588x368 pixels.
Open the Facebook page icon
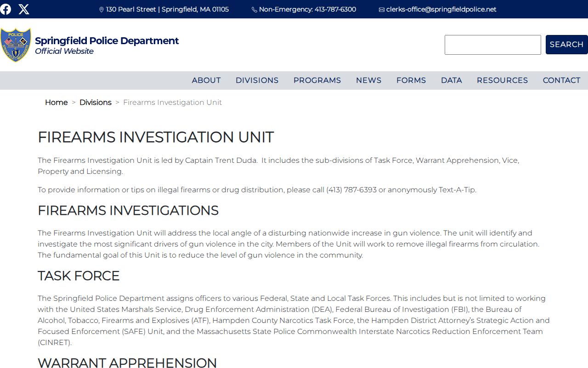click(6, 9)
